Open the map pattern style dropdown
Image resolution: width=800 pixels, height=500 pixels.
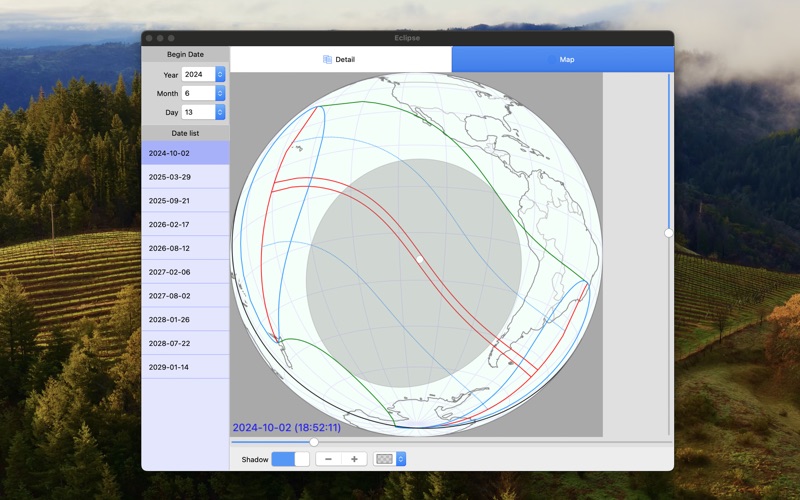pyautogui.click(x=390, y=459)
